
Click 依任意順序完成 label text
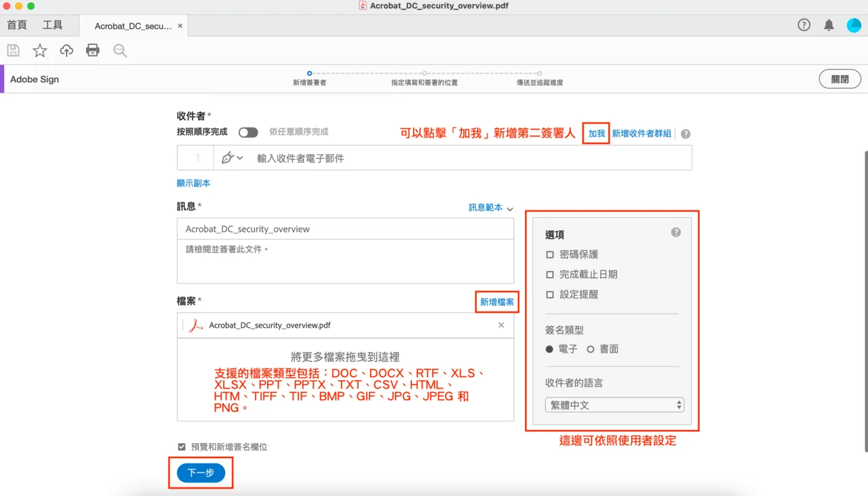pos(299,132)
